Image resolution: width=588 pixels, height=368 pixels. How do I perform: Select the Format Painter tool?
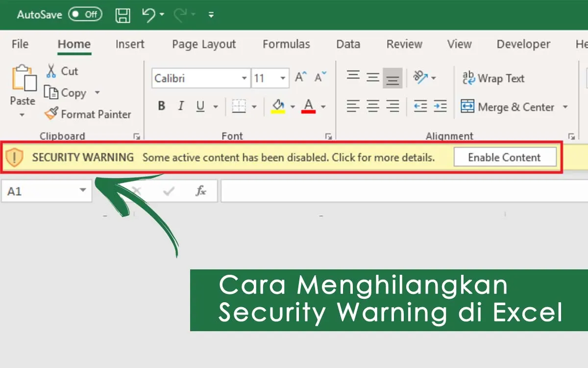(x=87, y=114)
